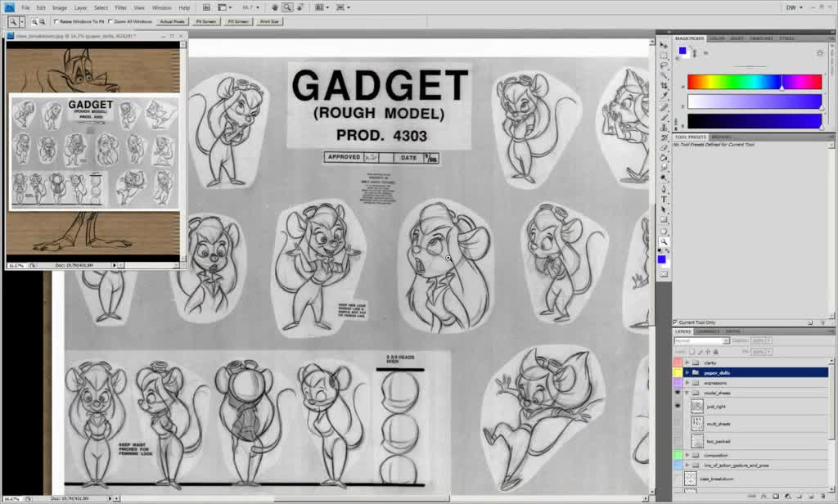Select the Type tool
This screenshot has width=838, height=504.
tap(663, 200)
